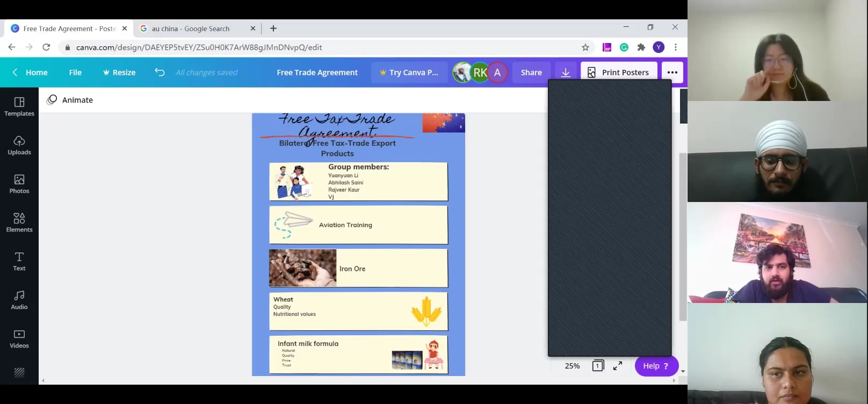
Task: Click the Free Trade Agreement title field
Action: tap(317, 73)
